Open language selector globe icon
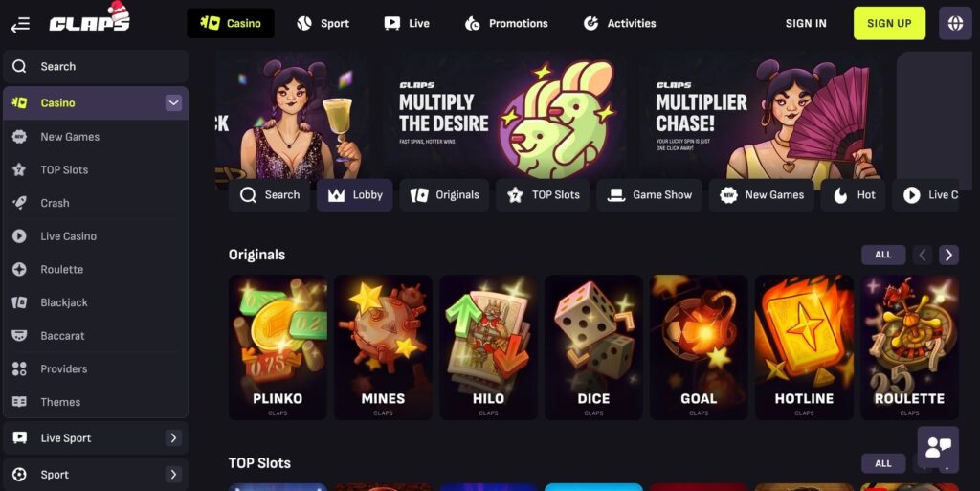The height and width of the screenshot is (491, 980). coord(955,23)
